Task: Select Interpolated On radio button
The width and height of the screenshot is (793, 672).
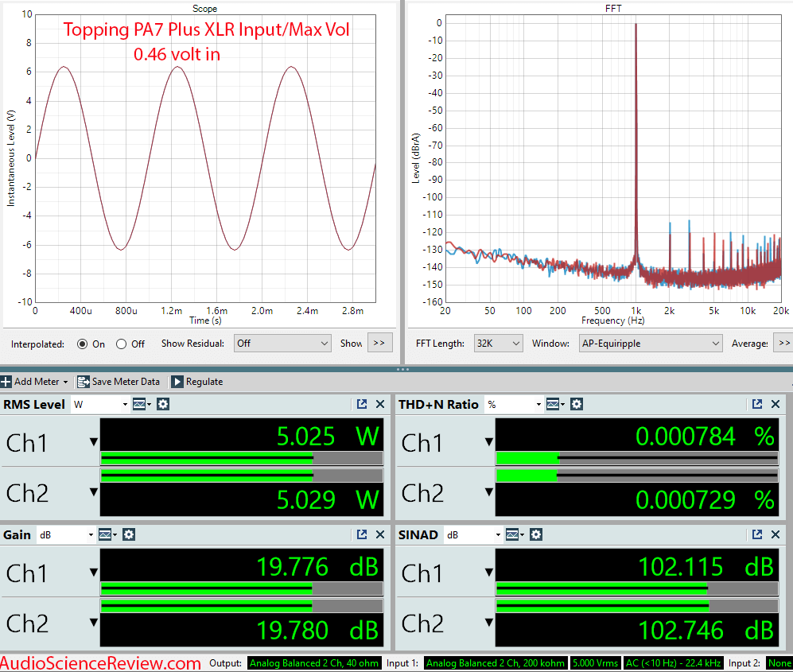Action: (83, 344)
